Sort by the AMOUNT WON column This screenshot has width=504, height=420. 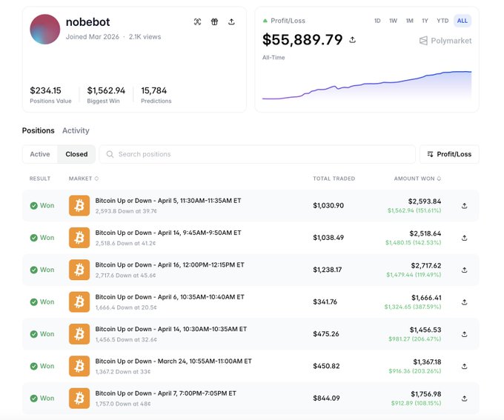coord(417,179)
